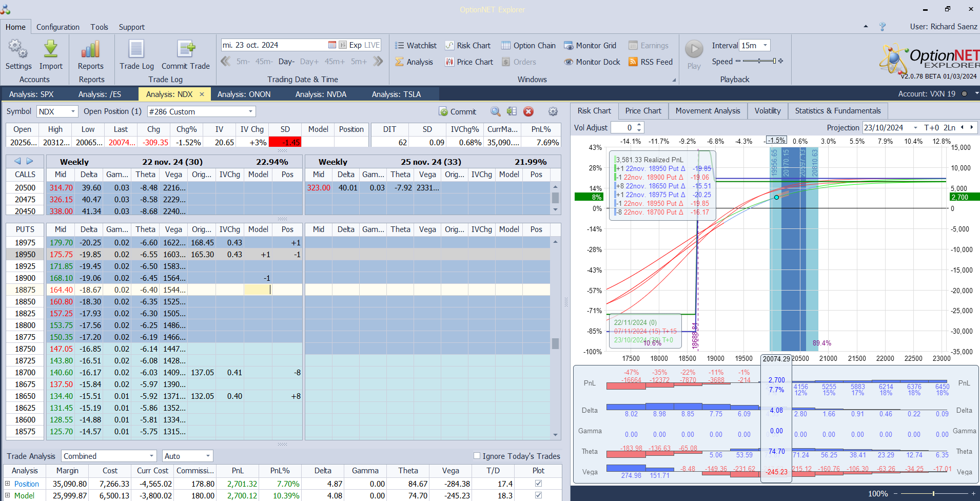
Task: Open the Watchlist window
Action: click(416, 45)
